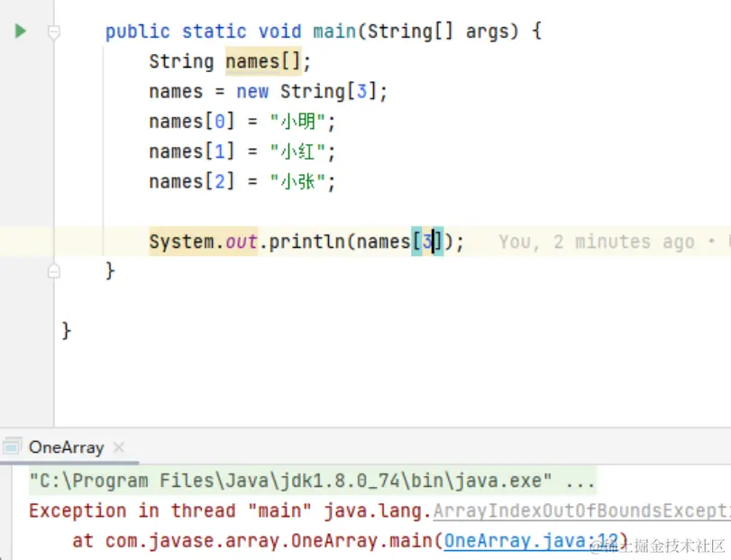Click 'at com.javase.array.OneArray.main' trace text

[251, 541]
